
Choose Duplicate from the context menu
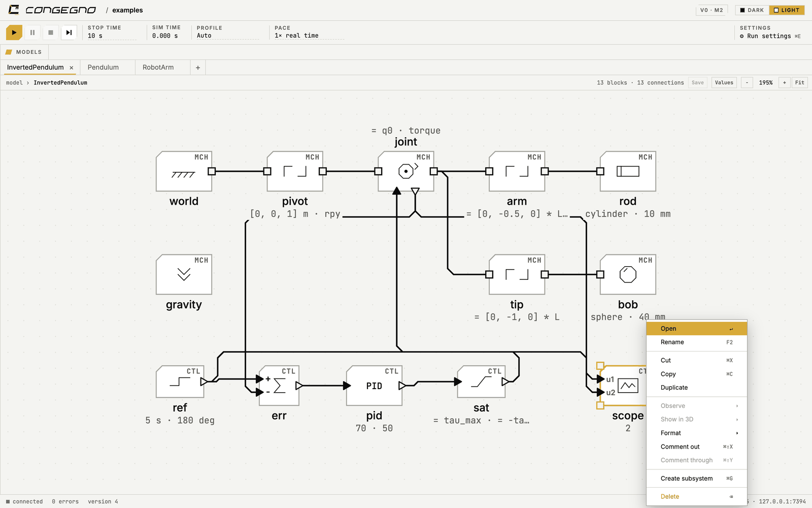pos(697,388)
